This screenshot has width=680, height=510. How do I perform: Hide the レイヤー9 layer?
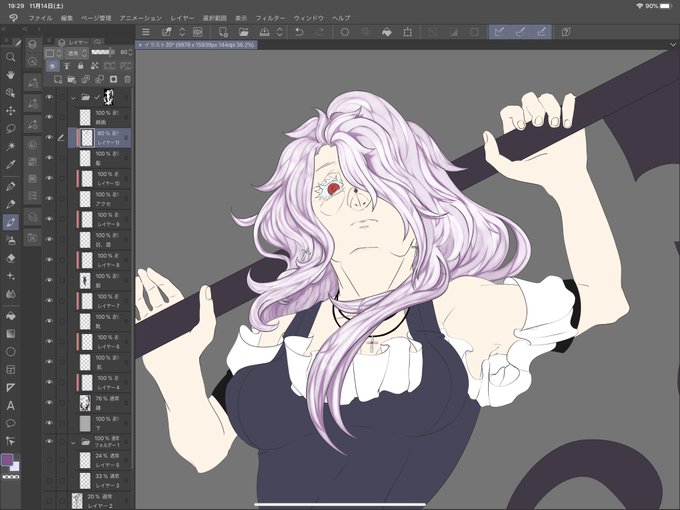pyautogui.click(x=49, y=219)
